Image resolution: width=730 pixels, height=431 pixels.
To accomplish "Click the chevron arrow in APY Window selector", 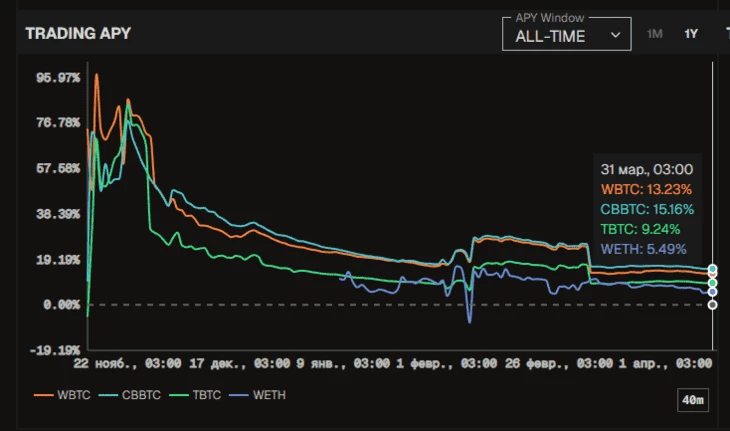I will tap(615, 35).
